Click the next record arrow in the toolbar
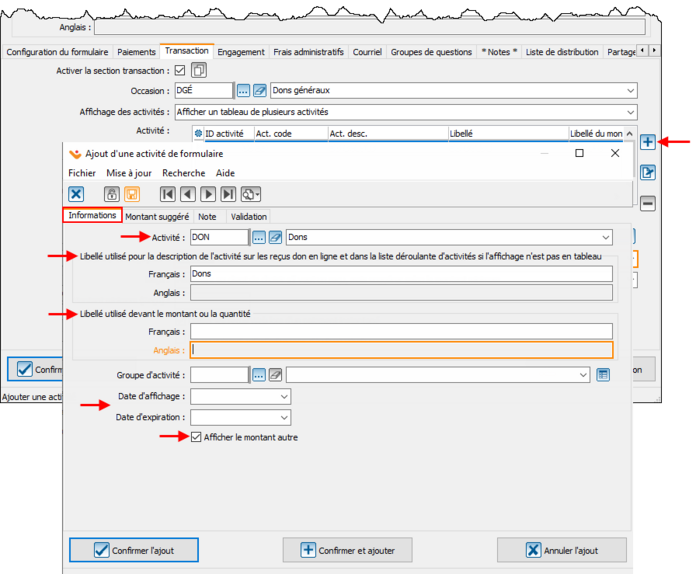The width and height of the screenshot is (696, 574). [x=208, y=194]
